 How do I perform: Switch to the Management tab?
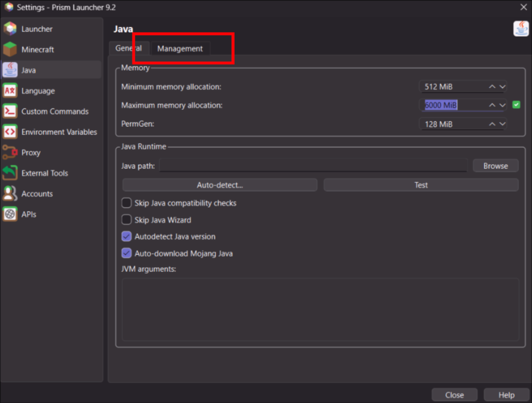(180, 49)
